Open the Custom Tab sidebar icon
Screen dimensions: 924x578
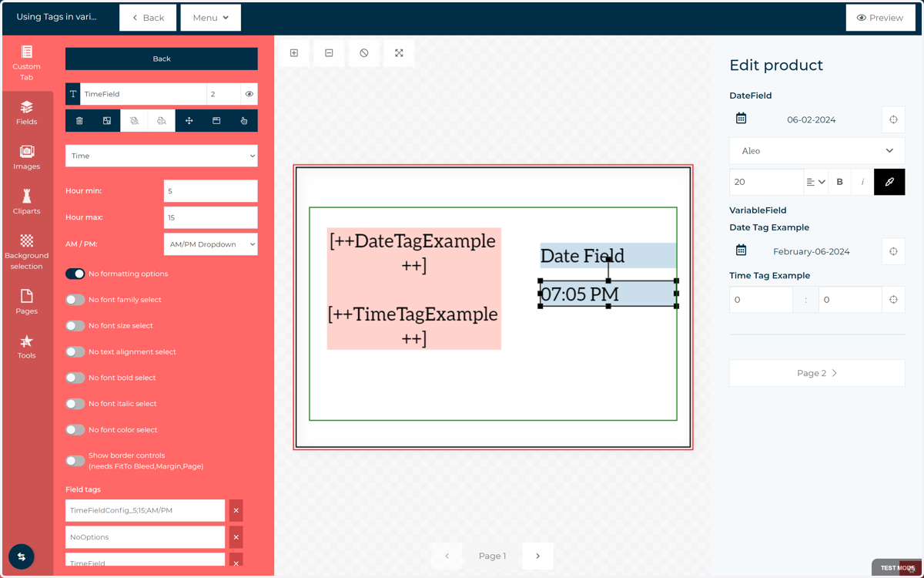[27, 63]
